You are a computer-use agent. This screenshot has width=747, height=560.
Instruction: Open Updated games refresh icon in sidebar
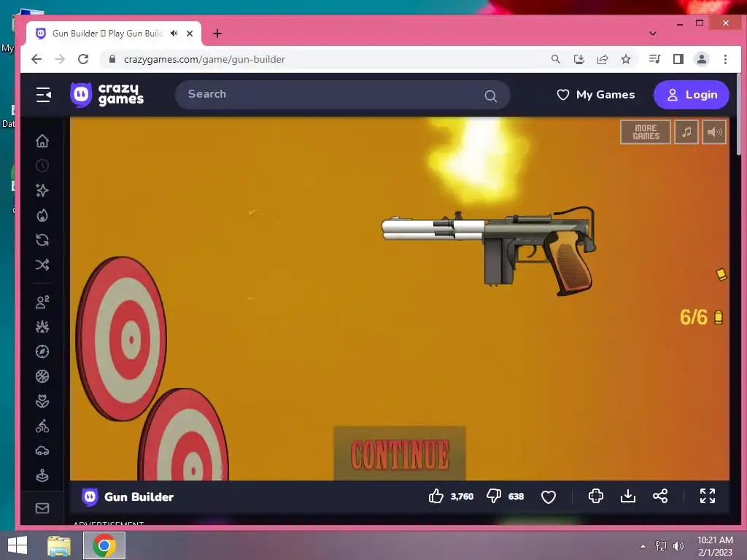(x=42, y=240)
